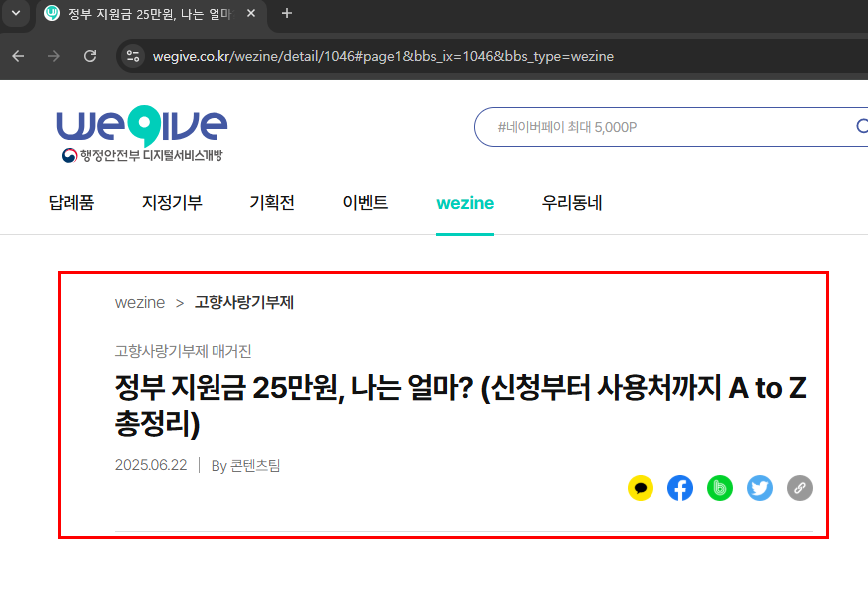The width and height of the screenshot is (868, 593).
Task: Open the 우리동네 menu
Action: pos(571,203)
